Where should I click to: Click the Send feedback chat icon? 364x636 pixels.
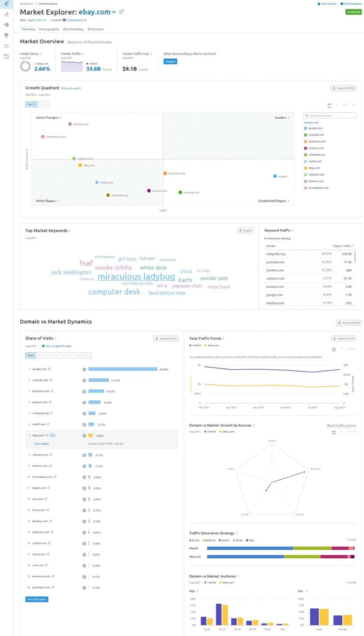coord(342,4)
